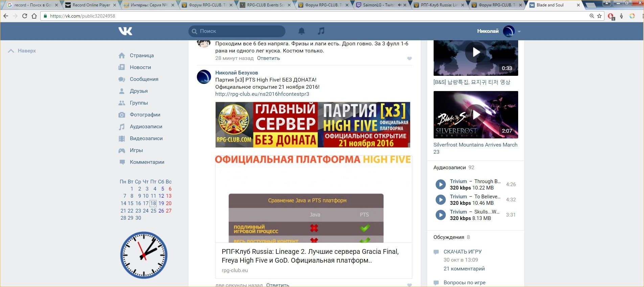Screen dimensions: 644x287
Task: Close the Blade and Soul tab
Action: (x=578, y=5)
